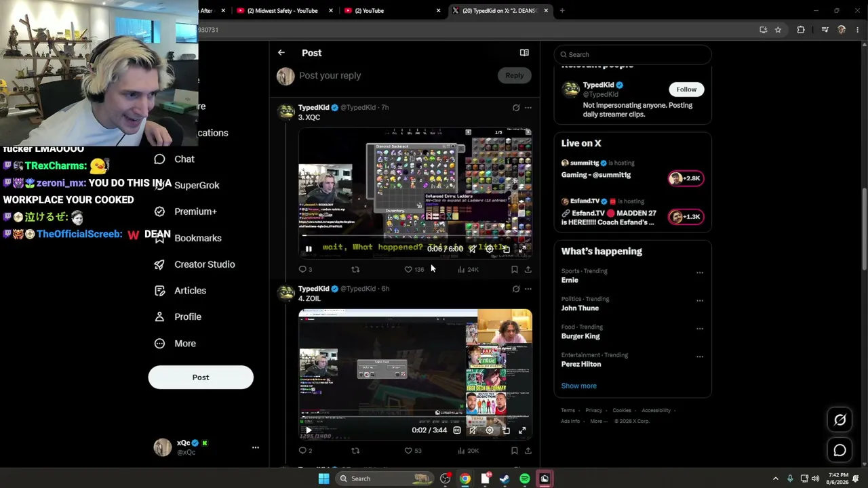View analytics of the 4. ZOIL post
Screen dimensions: 868x488
[x=468, y=450]
